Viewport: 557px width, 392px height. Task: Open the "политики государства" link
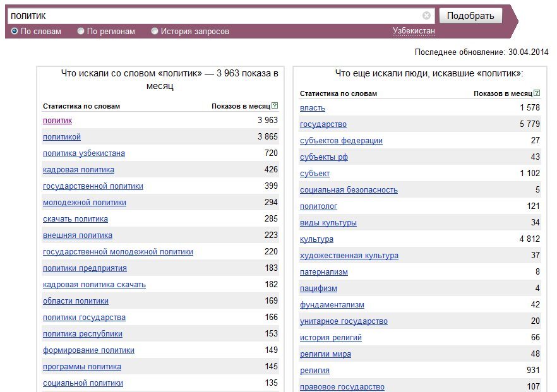coord(84,317)
